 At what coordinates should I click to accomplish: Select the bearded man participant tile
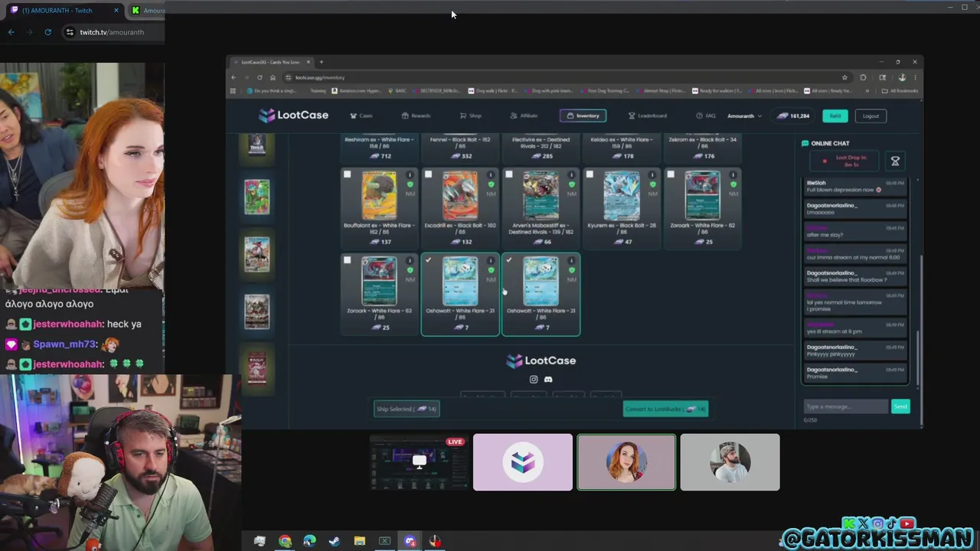(730, 462)
